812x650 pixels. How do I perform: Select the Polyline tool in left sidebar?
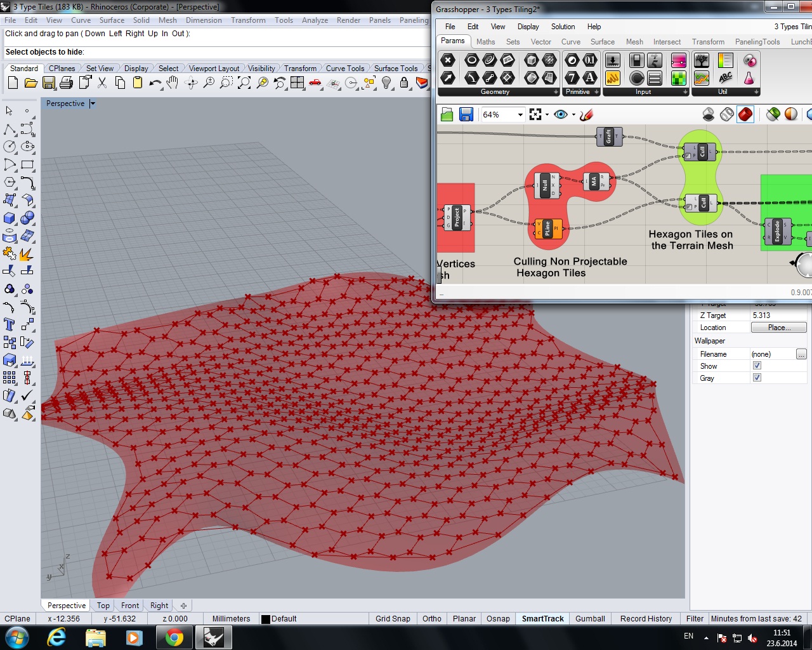[10, 129]
